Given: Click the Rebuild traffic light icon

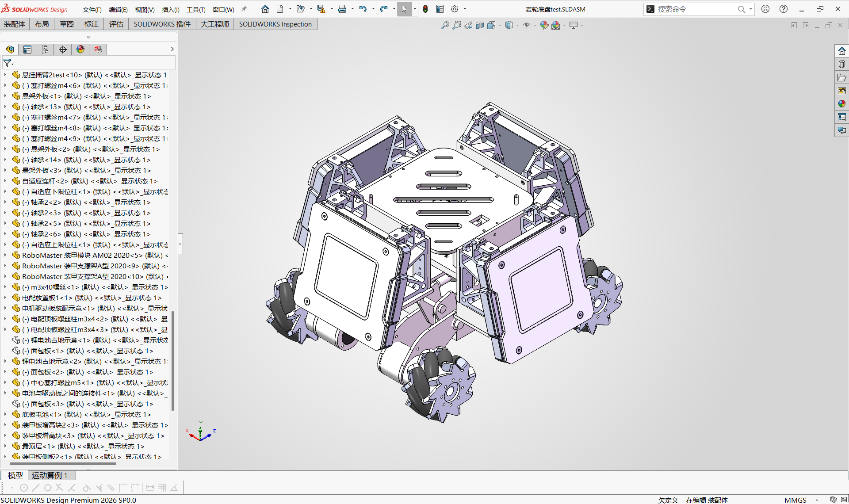Looking at the screenshot, I should pos(425,9).
